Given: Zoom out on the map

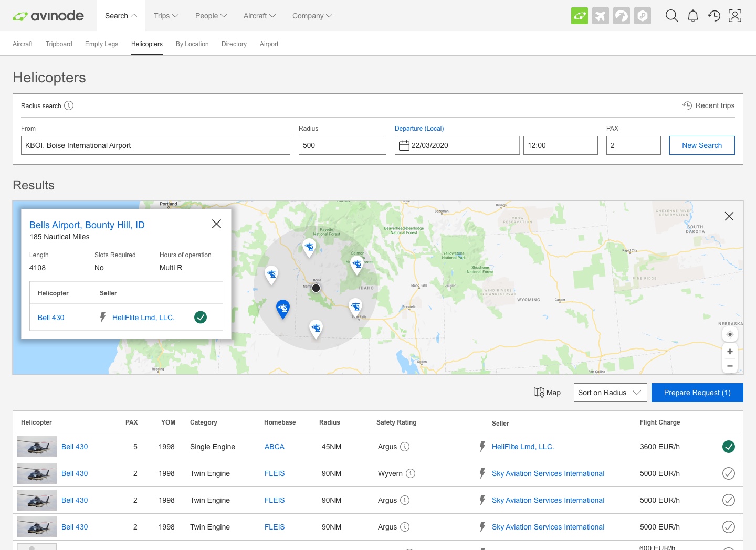Looking at the screenshot, I should 730,366.
